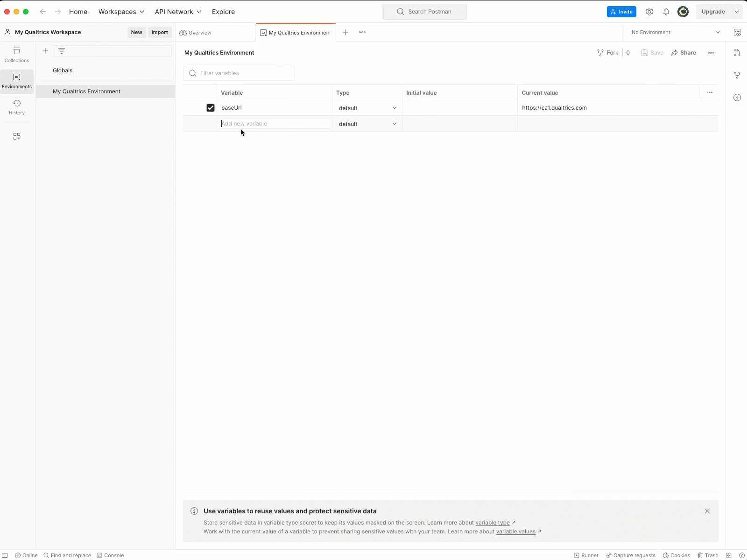The width and height of the screenshot is (747, 560).
Task: Open environment quick look icon
Action: coord(737,32)
